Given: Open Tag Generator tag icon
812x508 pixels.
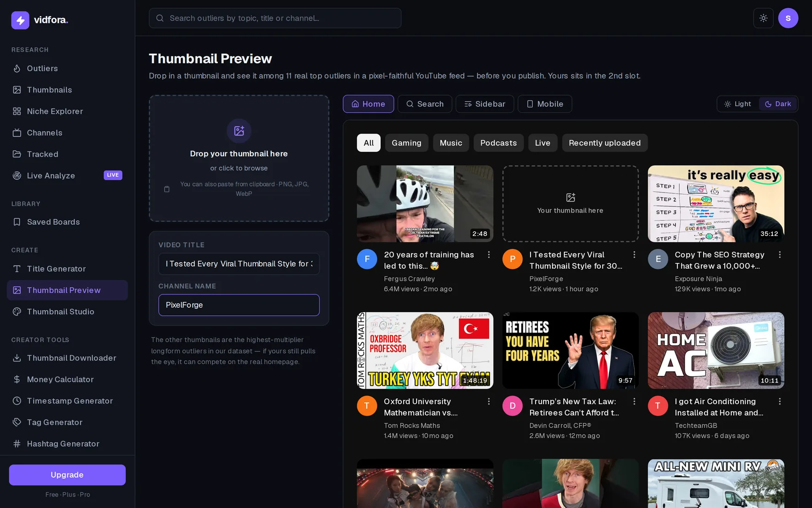Looking at the screenshot, I should pyautogui.click(x=17, y=422).
